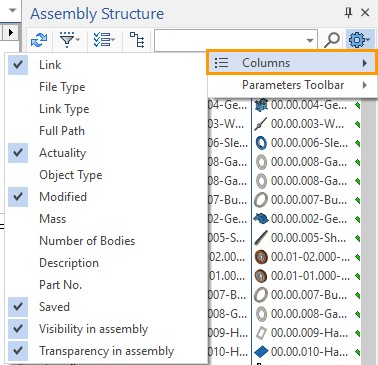Expand the Parameters Toolbar submenu
The width and height of the screenshot is (378, 365).
pos(292,85)
